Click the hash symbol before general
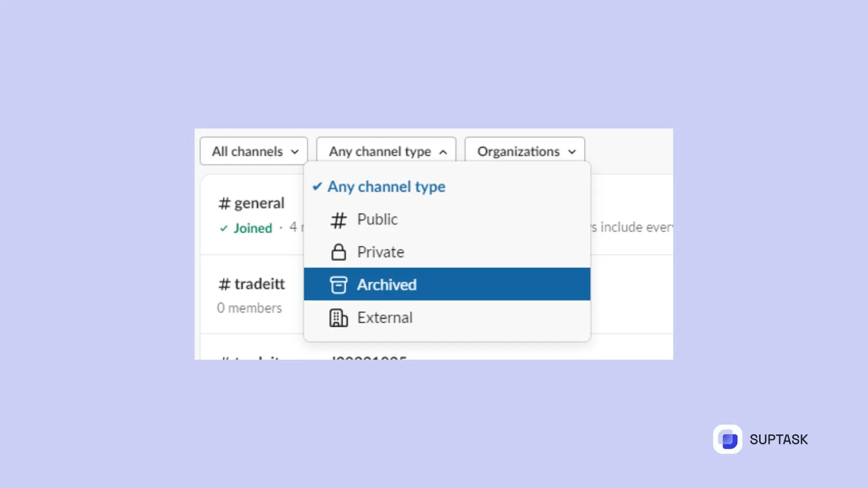Screen dimensions: 868x488 [224, 203]
